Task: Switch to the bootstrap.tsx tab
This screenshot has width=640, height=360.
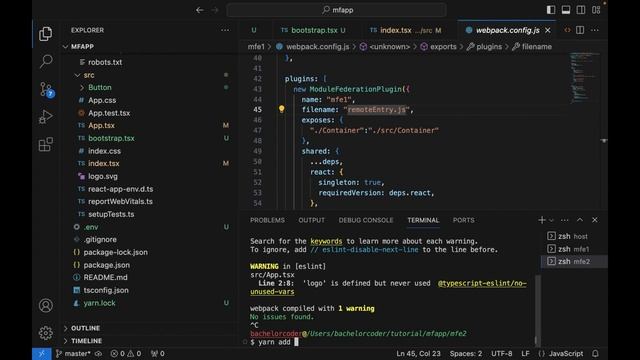Action: [x=313, y=30]
